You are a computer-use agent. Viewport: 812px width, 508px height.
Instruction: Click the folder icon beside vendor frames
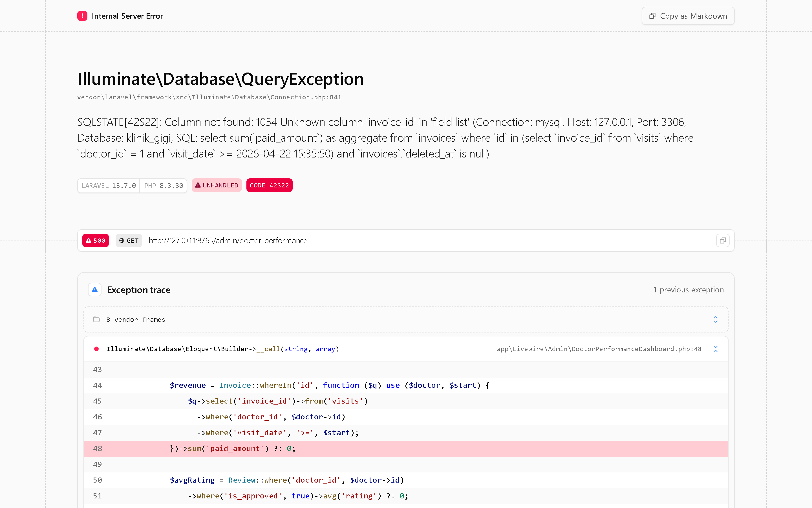click(x=96, y=319)
